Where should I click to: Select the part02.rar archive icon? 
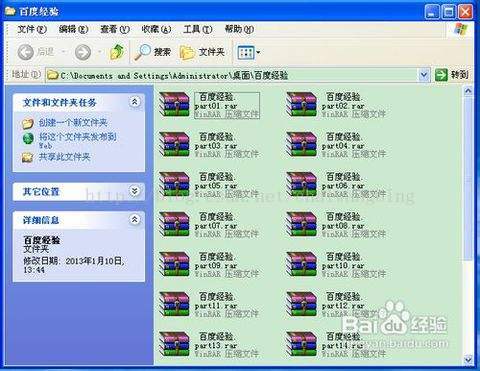point(301,104)
